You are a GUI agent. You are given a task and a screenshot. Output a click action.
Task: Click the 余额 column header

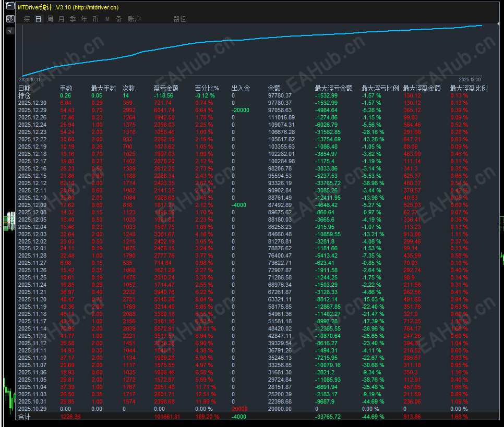coord(274,88)
